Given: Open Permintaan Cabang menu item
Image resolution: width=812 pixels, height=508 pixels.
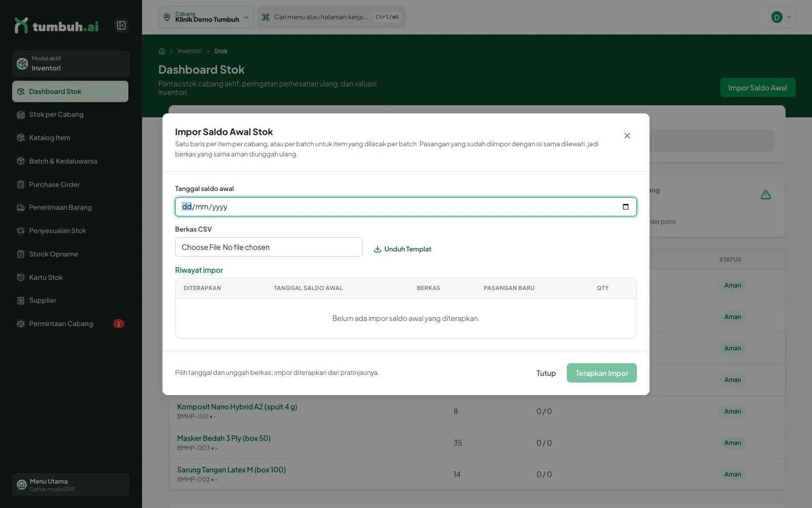Looking at the screenshot, I should pyautogui.click(x=70, y=324).
